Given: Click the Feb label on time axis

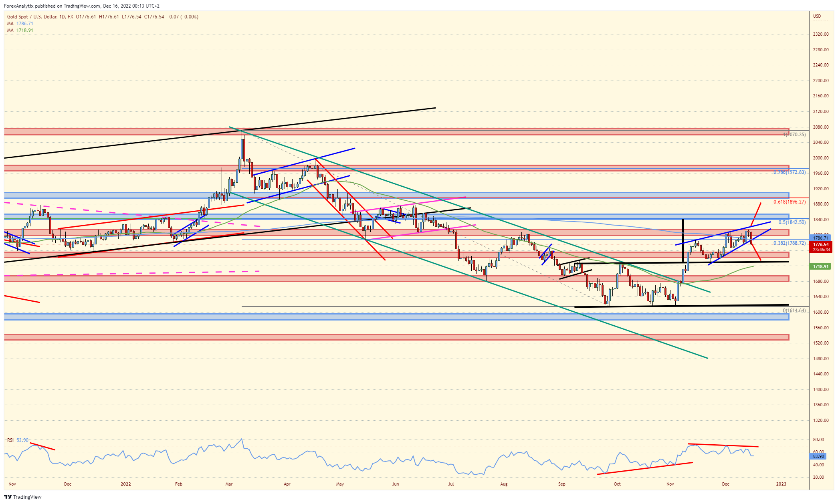Looking at the screenshot, I should pos(179,484).
